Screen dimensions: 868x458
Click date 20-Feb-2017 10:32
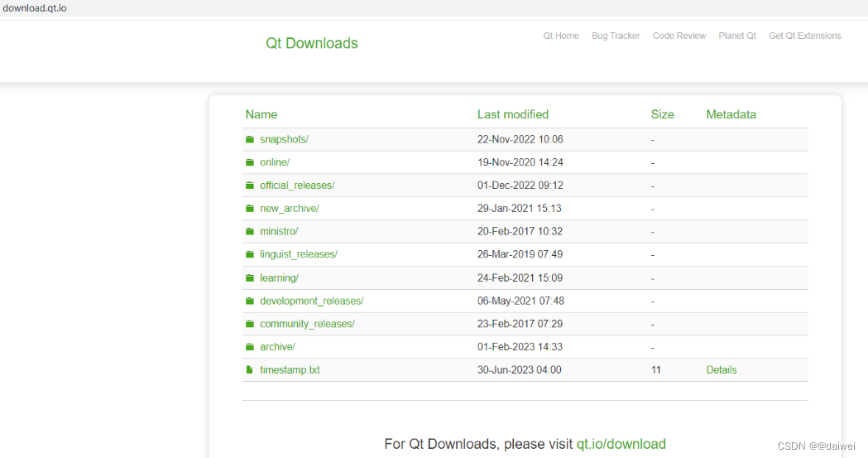520,232
